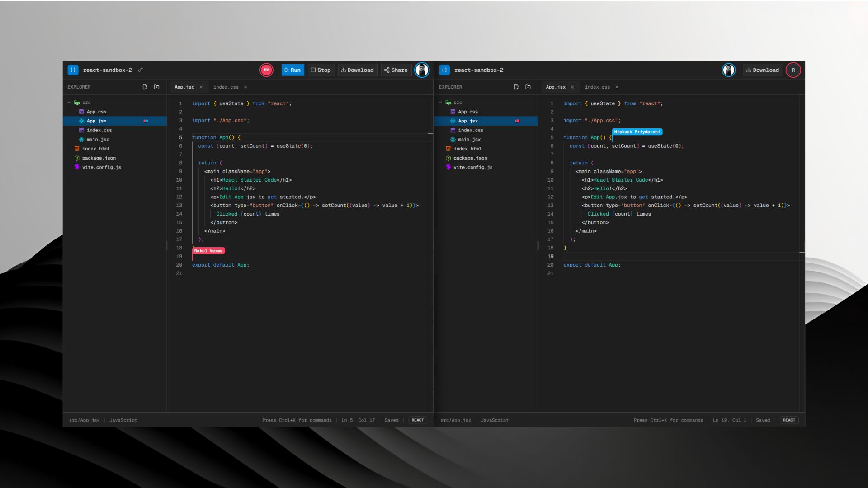The width and height of the screenshot is (868, 488).
Task: Click line number 13 in left editor gutter
Action: click(179, 206)
